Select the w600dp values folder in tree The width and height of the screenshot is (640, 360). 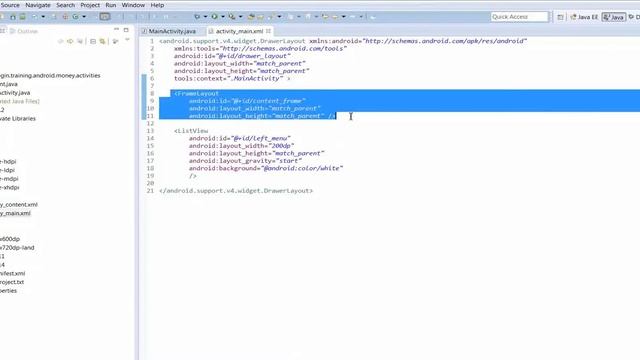(10, 239)
